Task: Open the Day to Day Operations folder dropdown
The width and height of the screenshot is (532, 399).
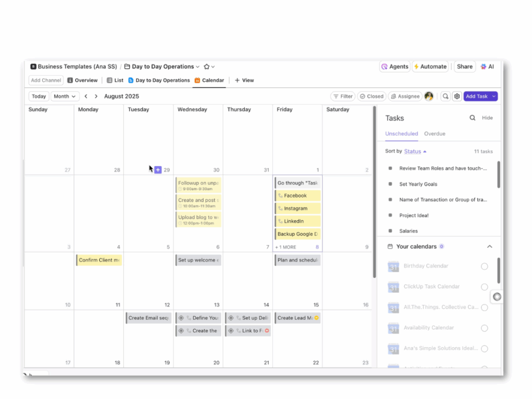Action: tap(197, 67)
